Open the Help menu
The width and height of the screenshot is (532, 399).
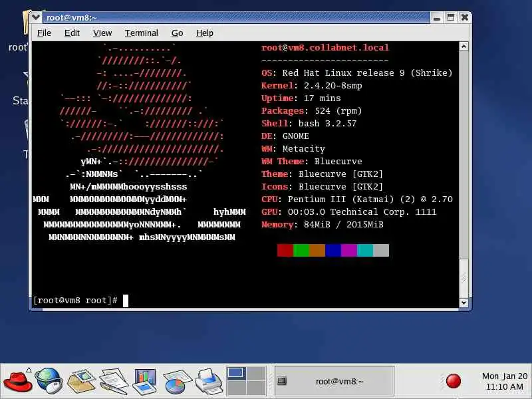pos(205,33)
